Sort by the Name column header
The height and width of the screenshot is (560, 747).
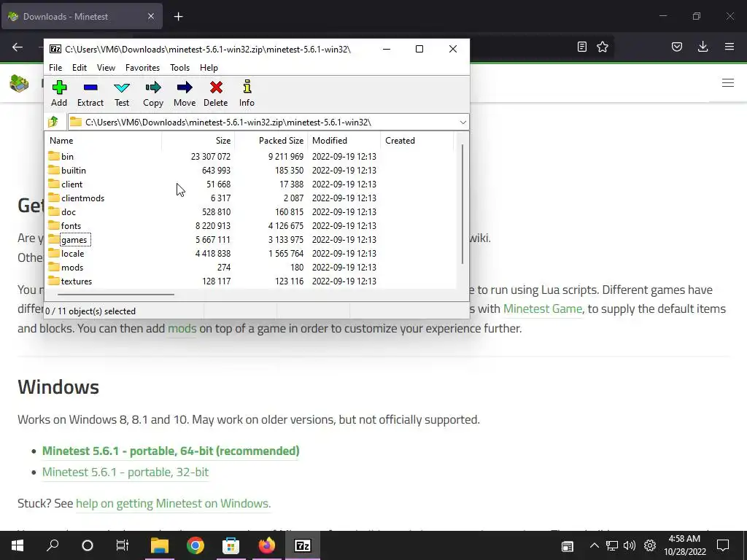pyautogui.click(x=103, y=141)
